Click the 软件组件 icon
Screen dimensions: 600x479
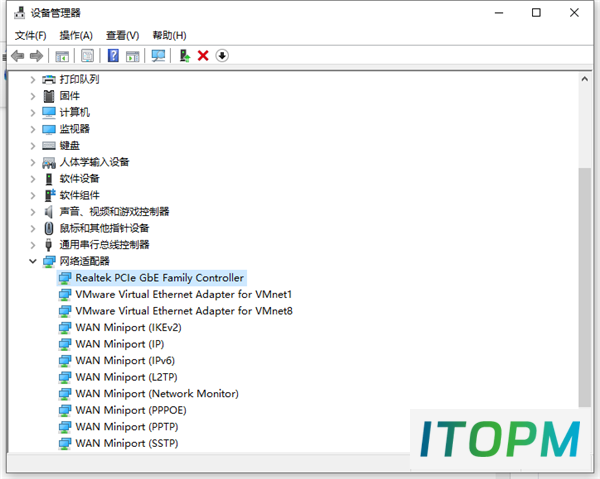click(50, 195)
